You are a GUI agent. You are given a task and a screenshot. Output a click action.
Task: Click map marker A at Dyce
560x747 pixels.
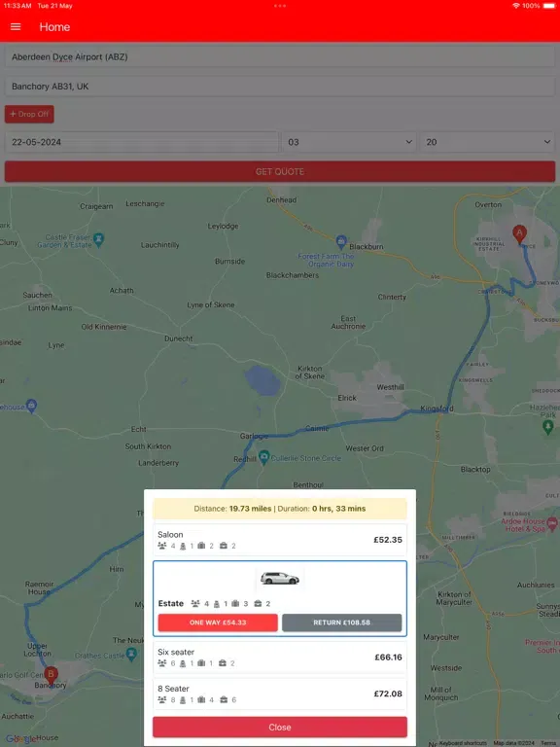point(519,233)
